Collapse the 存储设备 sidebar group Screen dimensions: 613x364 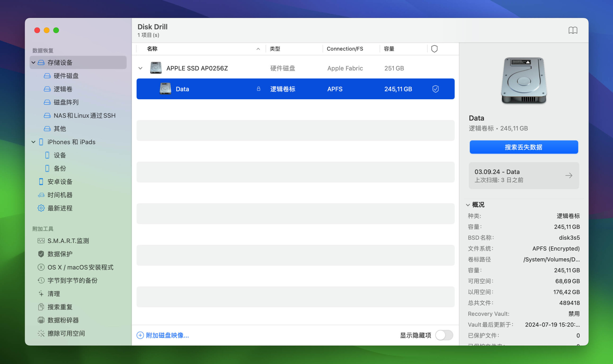[33, 63]
